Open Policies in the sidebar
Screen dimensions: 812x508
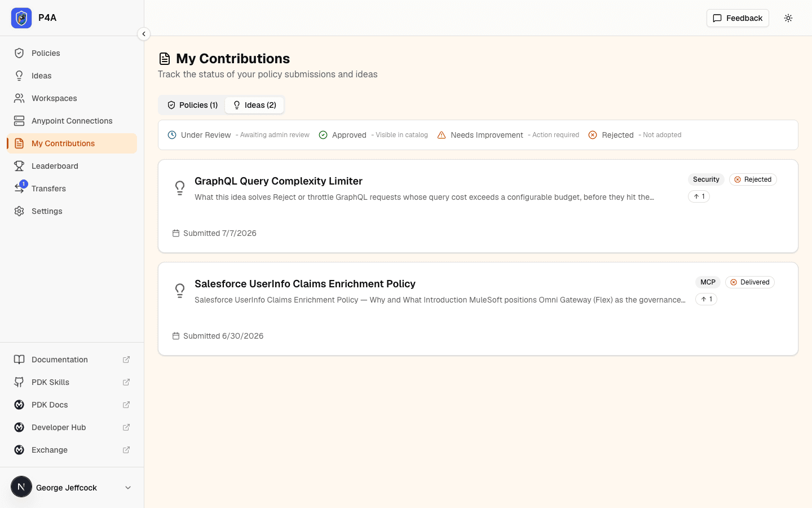point(72,53)
